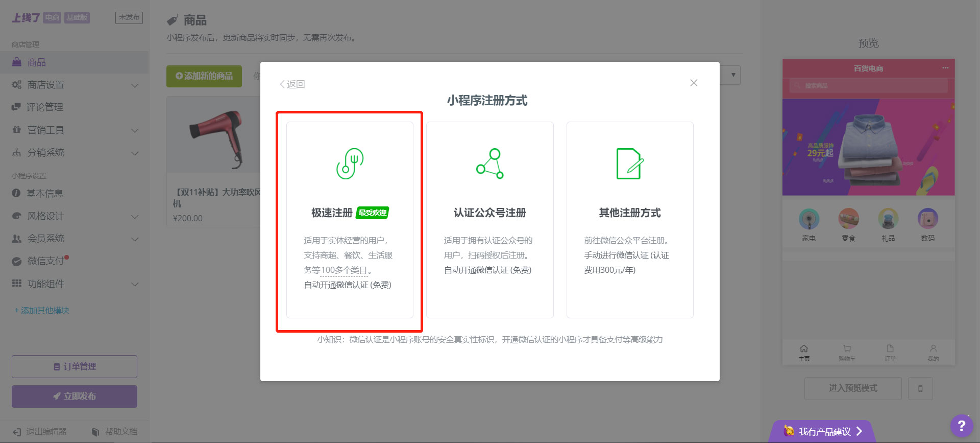
Task: Click the 会员系统 users icon
Action: click(x=17, y=238)
